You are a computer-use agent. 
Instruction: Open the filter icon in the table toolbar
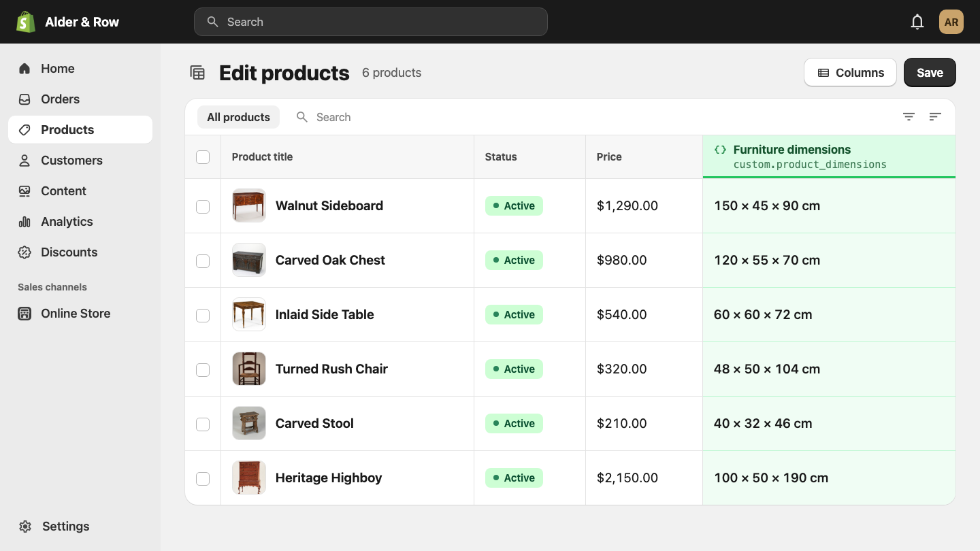click(909, 117)
